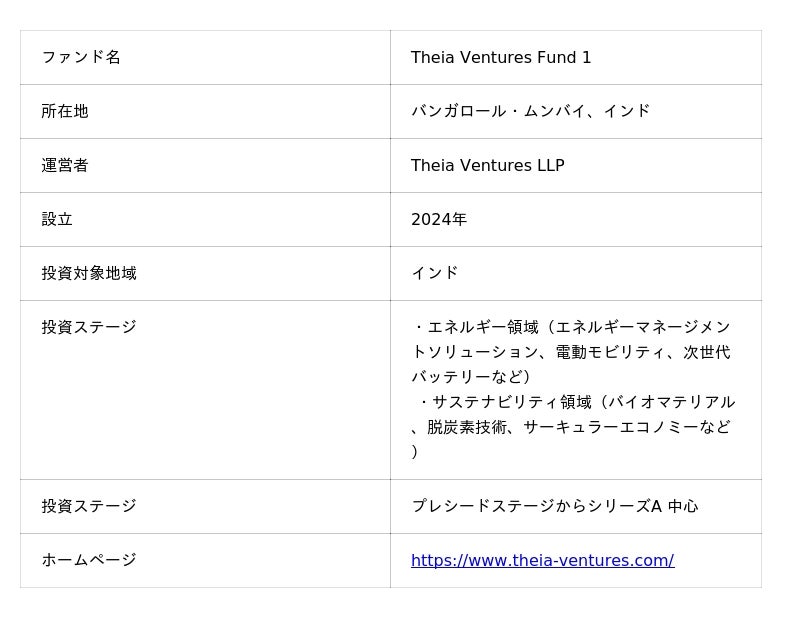Viewport: 800px width, 618px height.
Task: Click the ホームページ label cell
Action: (x=89, y=560)
